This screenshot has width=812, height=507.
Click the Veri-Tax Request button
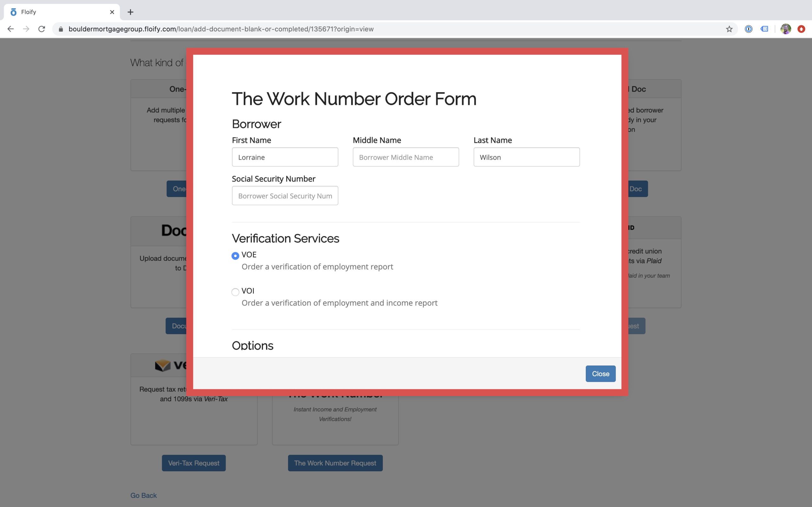click(193, 463)
